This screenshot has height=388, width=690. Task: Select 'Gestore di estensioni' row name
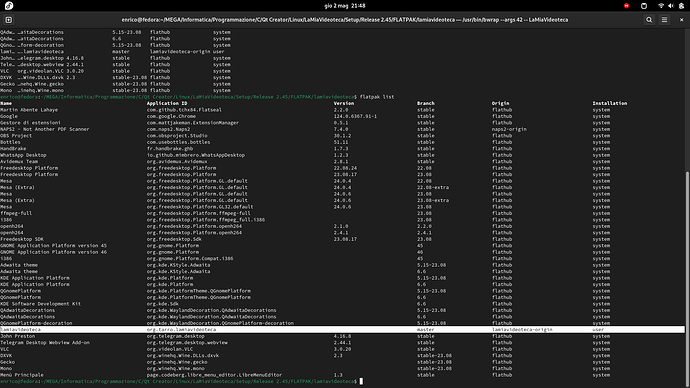pyautogui.click(x=30, y=123)
